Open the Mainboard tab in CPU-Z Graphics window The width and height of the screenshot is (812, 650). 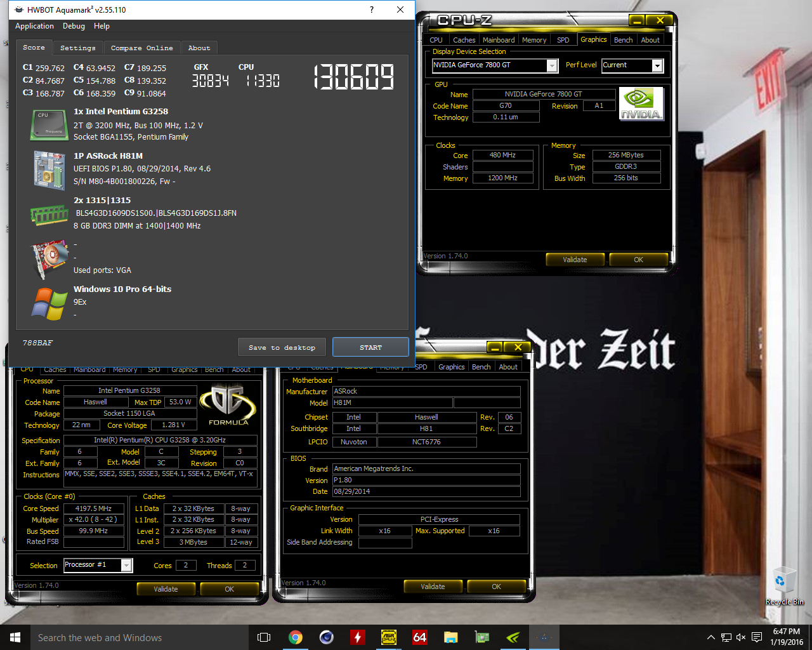click(x=499, y=40)
